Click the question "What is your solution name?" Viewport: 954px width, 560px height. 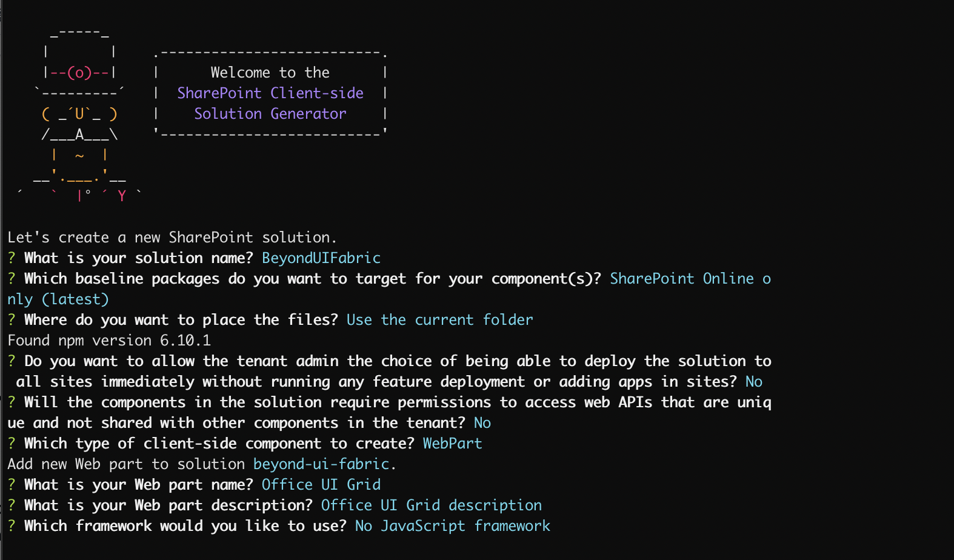point(139,258)
